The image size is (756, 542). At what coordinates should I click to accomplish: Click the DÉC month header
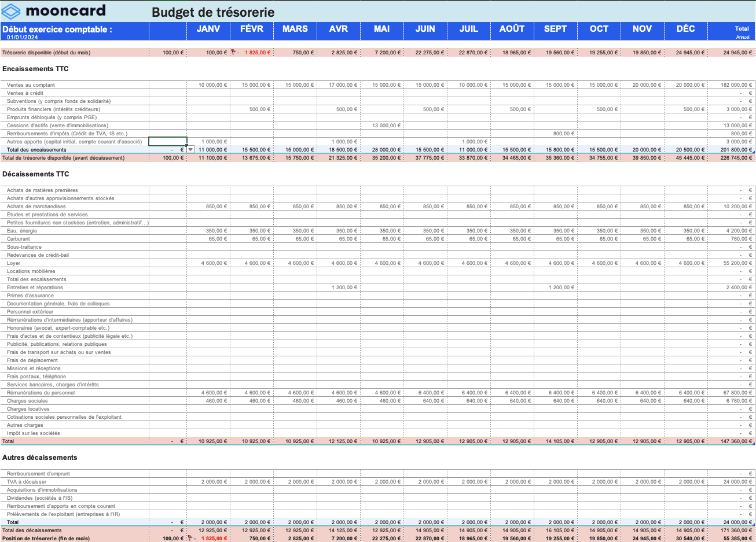coord(685,29)
